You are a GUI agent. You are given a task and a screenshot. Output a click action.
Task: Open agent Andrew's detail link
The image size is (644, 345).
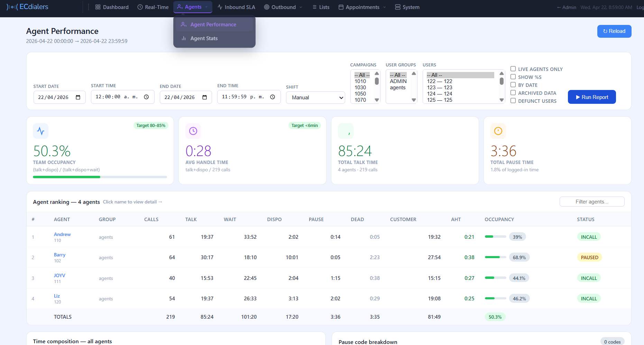[x=62, y=234]
